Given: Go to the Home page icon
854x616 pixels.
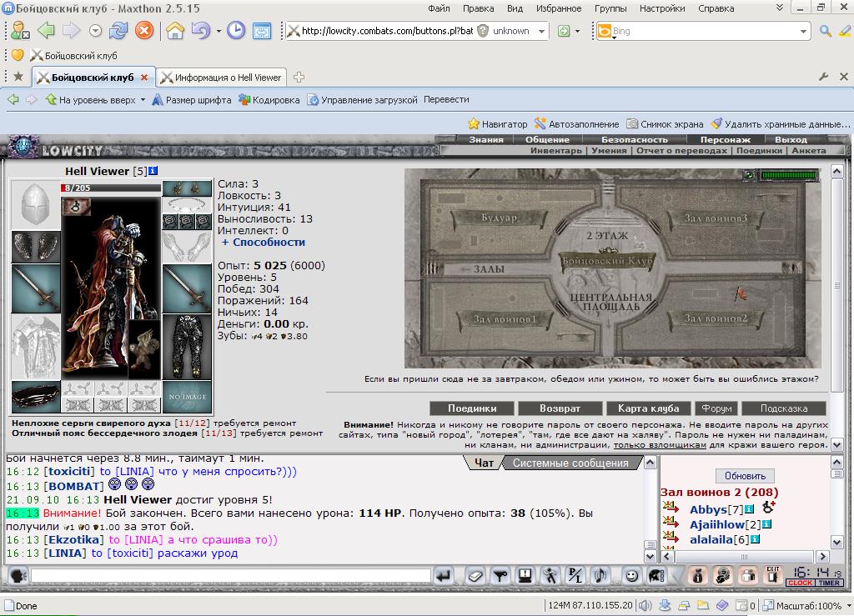Looking at the screenshot, I should pyautogui.click(x=175, y=31).
